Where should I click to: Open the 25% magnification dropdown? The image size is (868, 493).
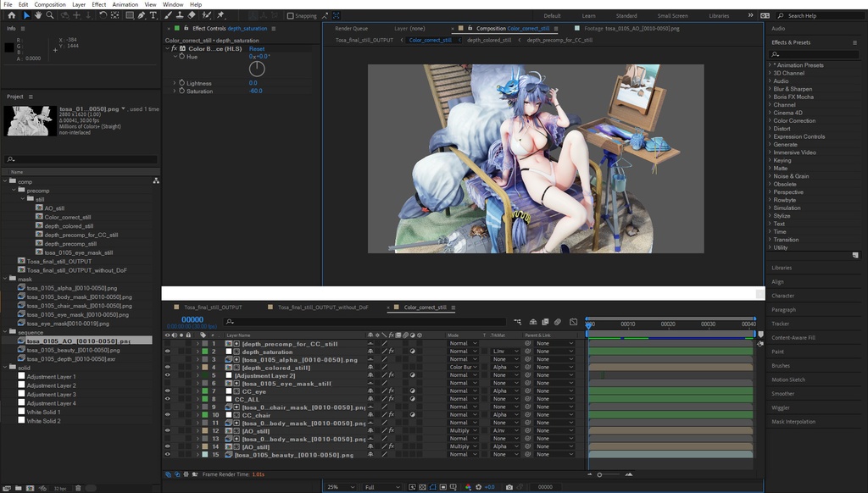point(337,487)
